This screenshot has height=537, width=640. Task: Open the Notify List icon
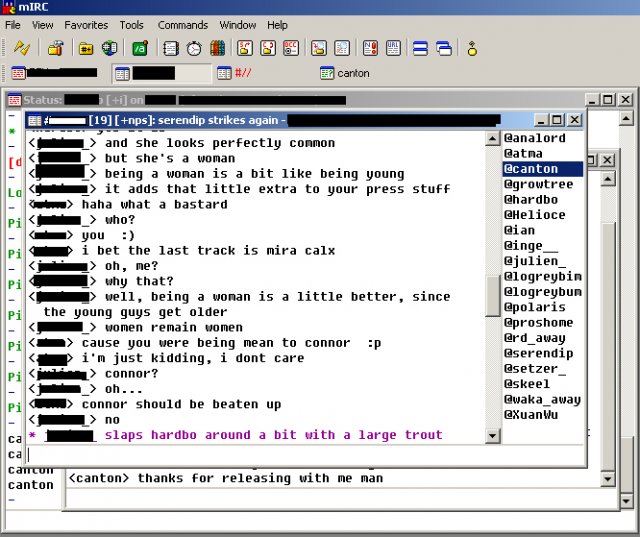point(370,48)
